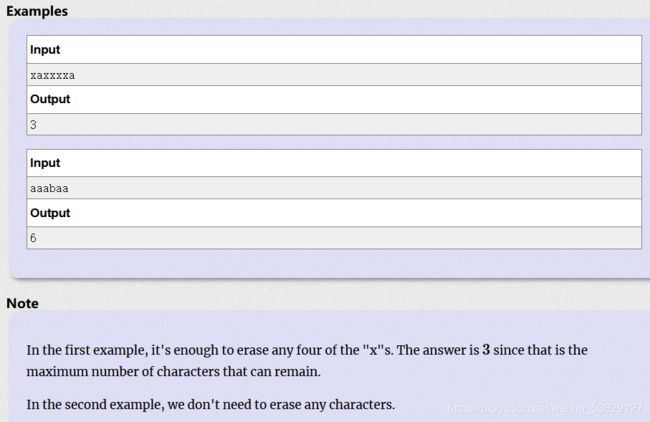Click the 'In the second example' sentence
Viewport: 650px width, 422px height.
pos(211,405)
